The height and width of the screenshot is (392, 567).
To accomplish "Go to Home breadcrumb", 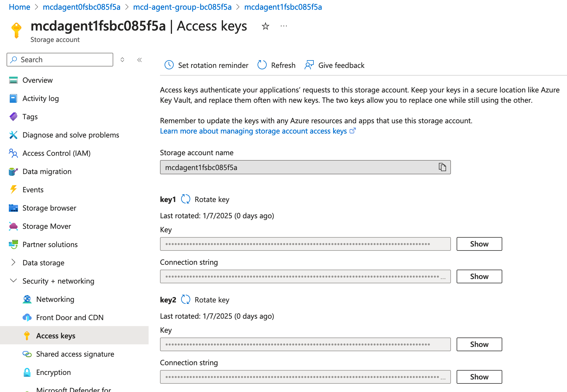I will [x=19, y=7].
